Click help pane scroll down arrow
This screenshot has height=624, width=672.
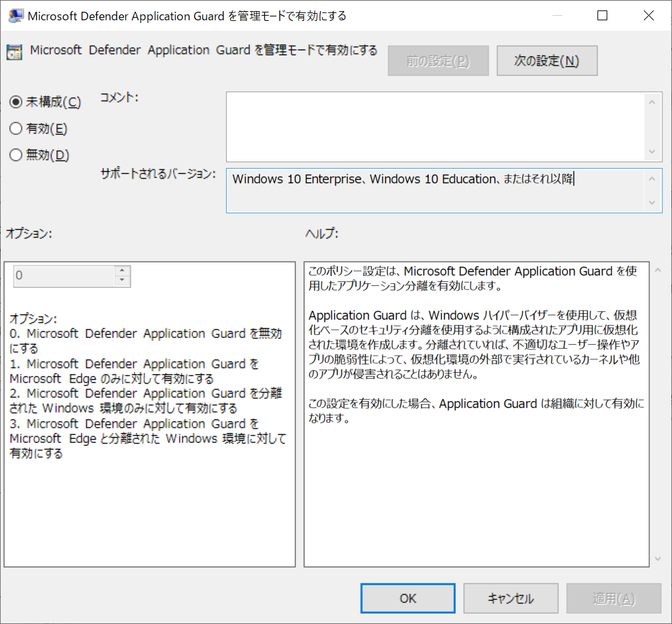click(x=658, y=559)
